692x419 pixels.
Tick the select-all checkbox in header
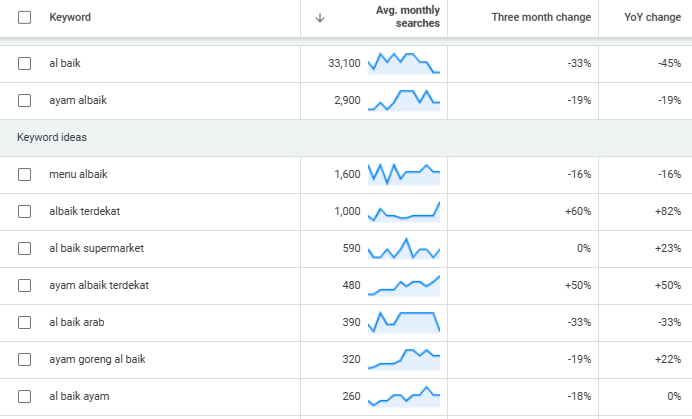25,17
